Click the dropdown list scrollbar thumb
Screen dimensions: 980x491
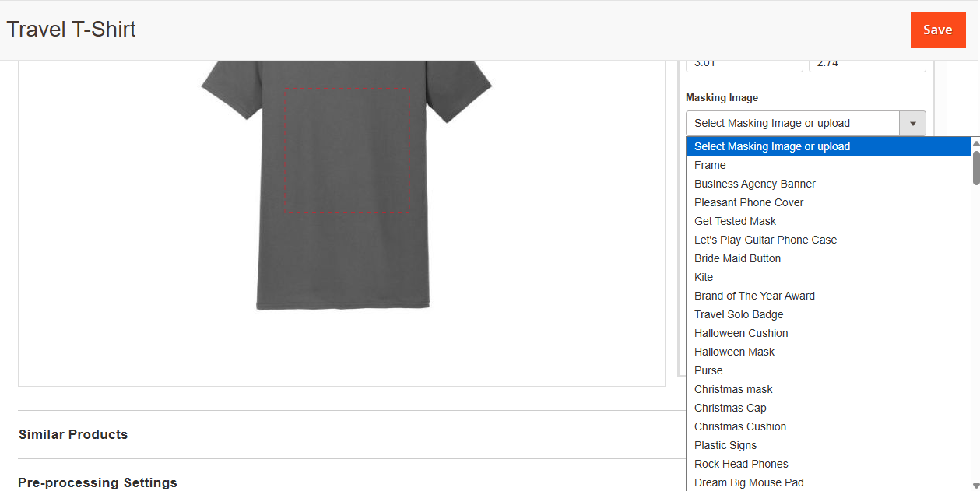(976, 167)
